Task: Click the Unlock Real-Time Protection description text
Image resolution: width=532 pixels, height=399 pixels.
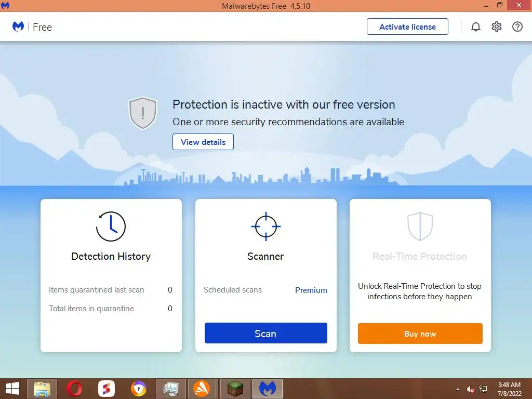Action: click(x=420, y=291)
